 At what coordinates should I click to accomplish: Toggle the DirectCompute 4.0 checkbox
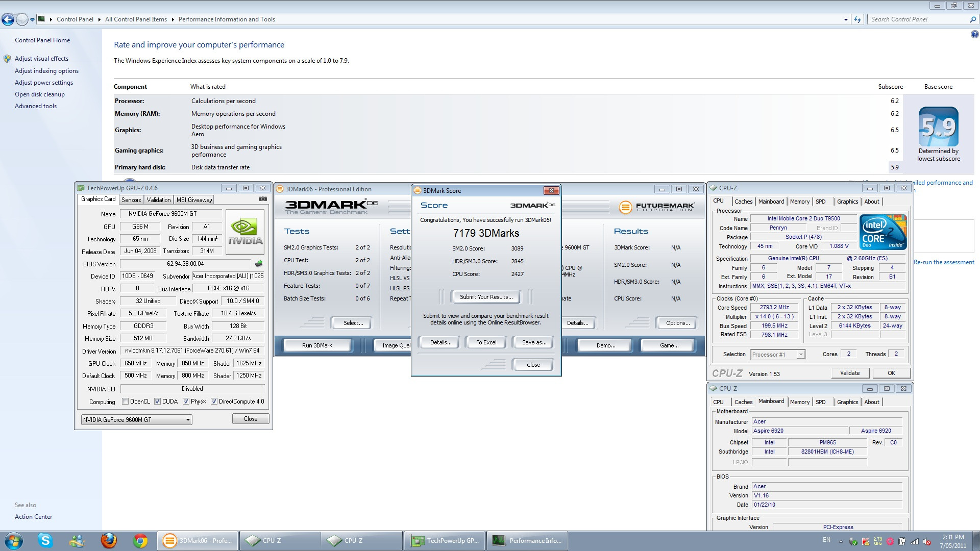[x=214, y=402]
